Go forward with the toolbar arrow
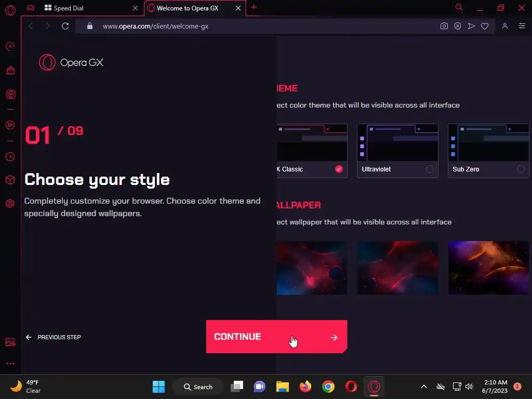This screenshot has height=399, width=532. 48,26
